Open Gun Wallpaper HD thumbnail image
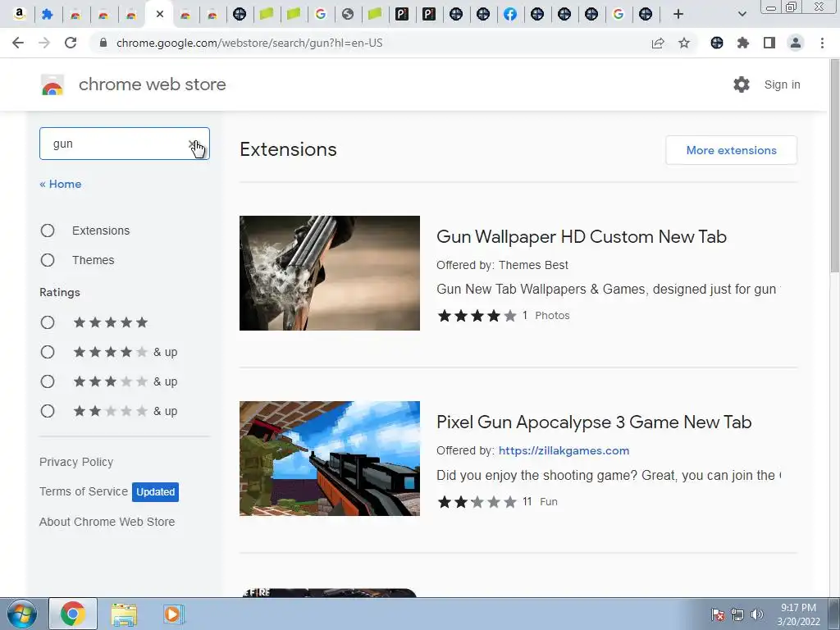The height and width of the screenshot is (630, 840). pos(330,273)
